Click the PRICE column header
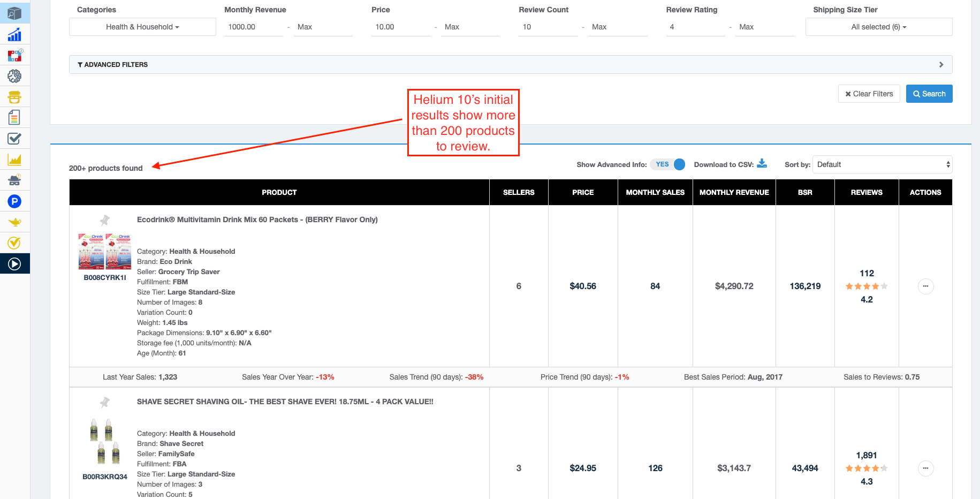980x499 pixels. pos(583,192)
